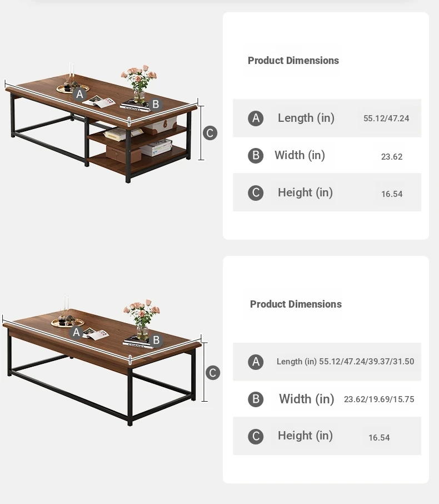439x504 pixels.
Task: Click the B marker on the lower table
Action: click(156, 340)
